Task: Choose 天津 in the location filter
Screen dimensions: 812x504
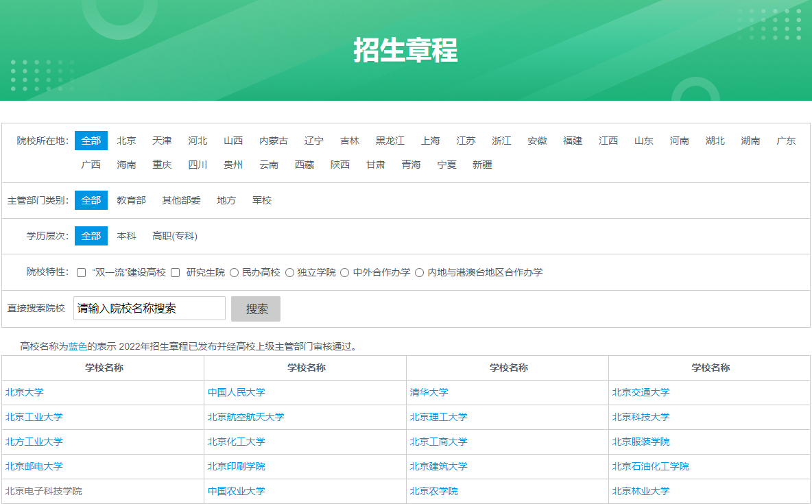Action: point(162,141)
